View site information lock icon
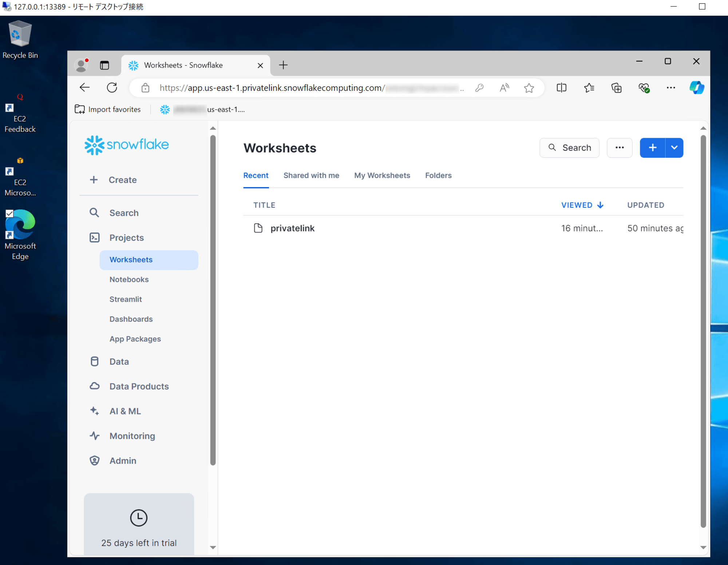728x565 pixels. [145, 88]
